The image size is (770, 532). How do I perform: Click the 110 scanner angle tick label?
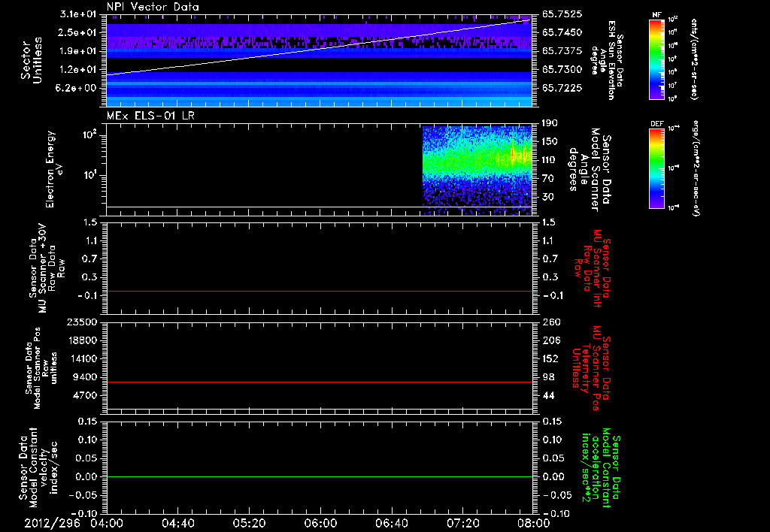click(x=550, y=160)
